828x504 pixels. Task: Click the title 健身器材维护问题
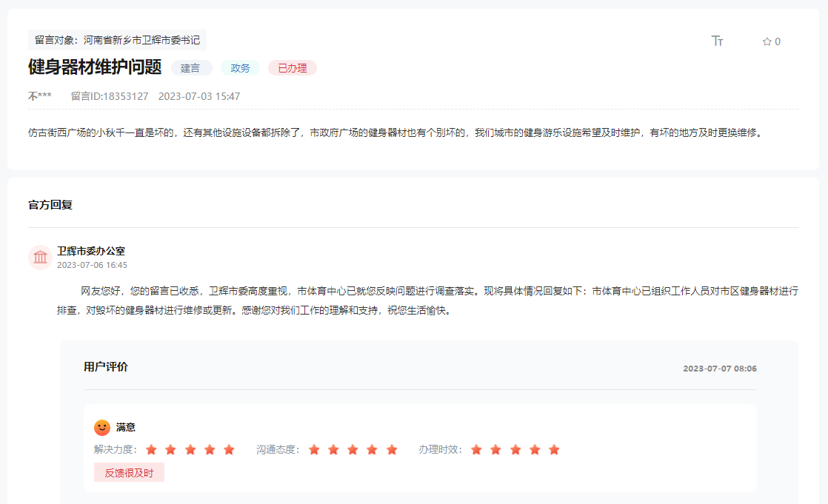point(95,67)
